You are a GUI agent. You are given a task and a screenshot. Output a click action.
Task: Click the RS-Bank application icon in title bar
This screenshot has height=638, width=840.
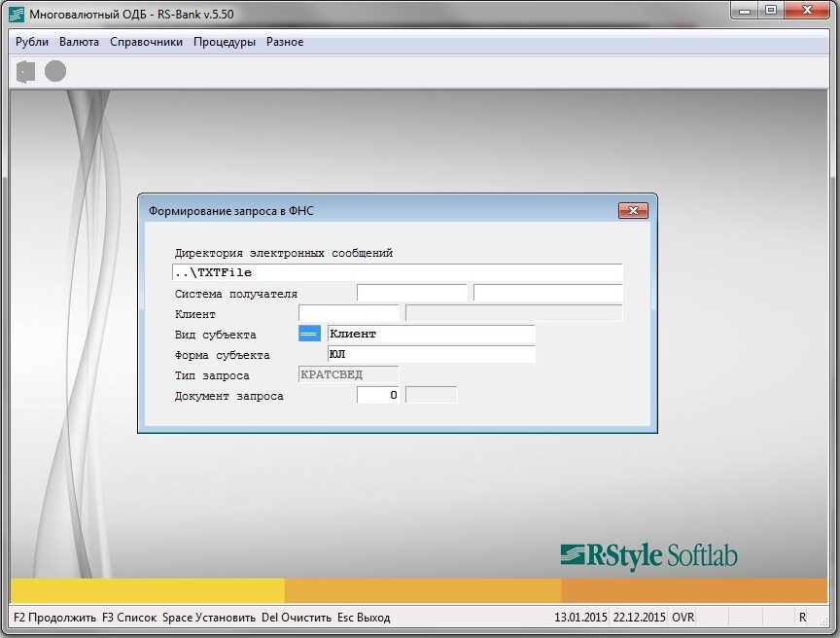[x=16, y=12]
